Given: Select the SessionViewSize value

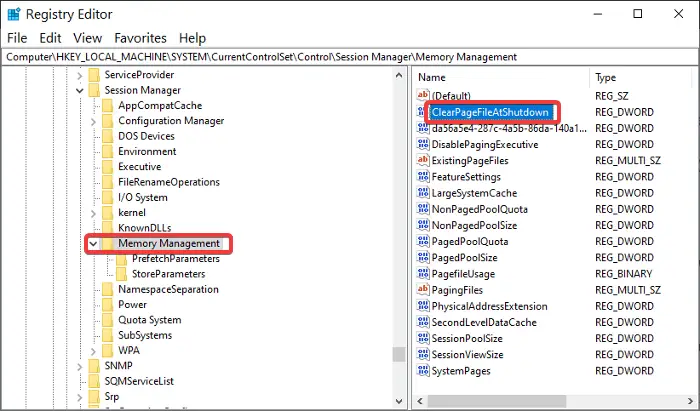Looking at the screenshot, I should [x=467, y=354].
